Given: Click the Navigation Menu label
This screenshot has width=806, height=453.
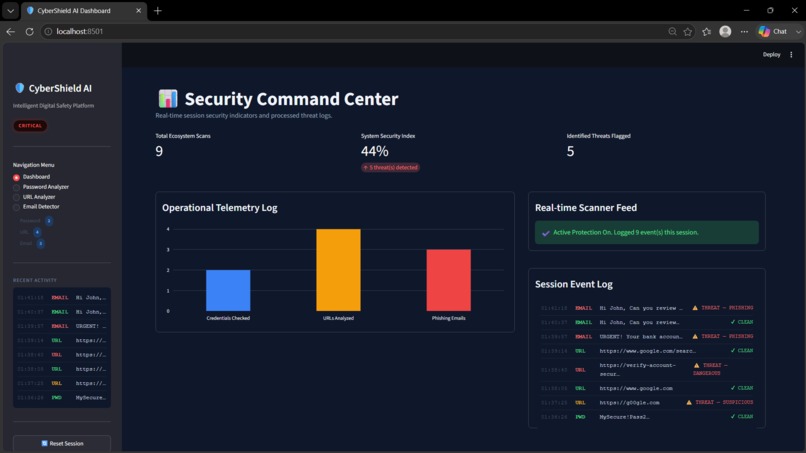Looking at the screenshot, I should [33, 165].
